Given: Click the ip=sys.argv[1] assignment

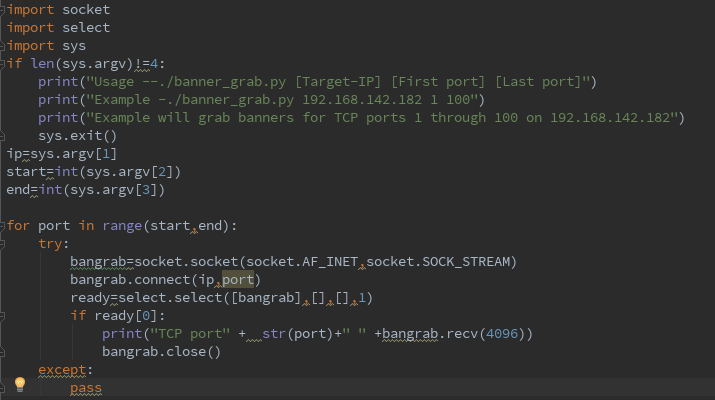Looking at the screenshot, I should point(62,154).
